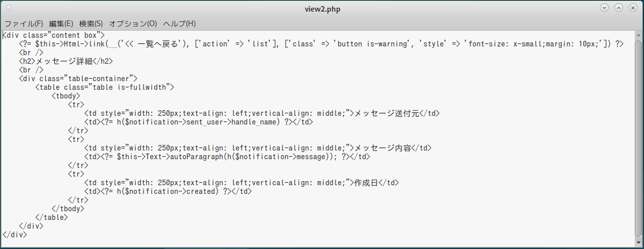Image resolution: width=644 pixels, height=249 pixels.
Task: Place cursor on the table is-fullwidth line
Action: click(x=105, y=87)
